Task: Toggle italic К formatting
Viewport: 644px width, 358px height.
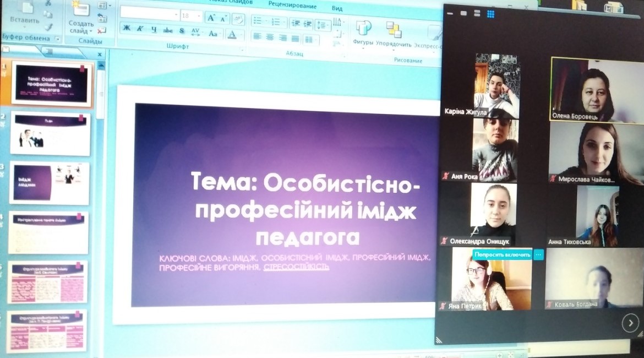Action: 140,28
